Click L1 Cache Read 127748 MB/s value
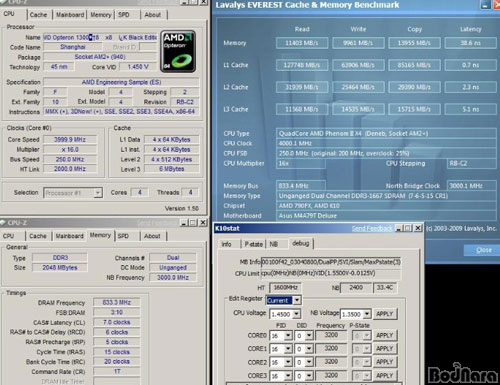 point(302,65)
